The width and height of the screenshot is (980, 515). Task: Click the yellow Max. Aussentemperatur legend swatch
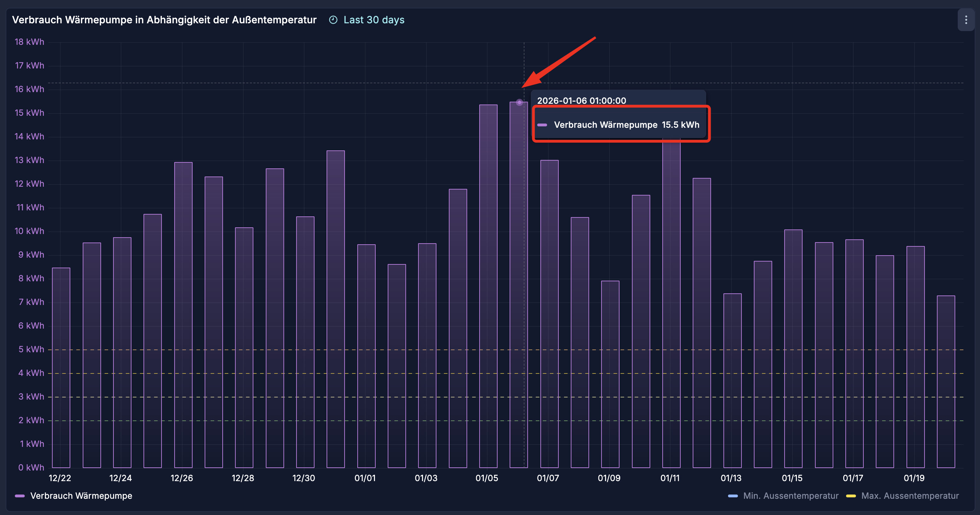point(851,496)
